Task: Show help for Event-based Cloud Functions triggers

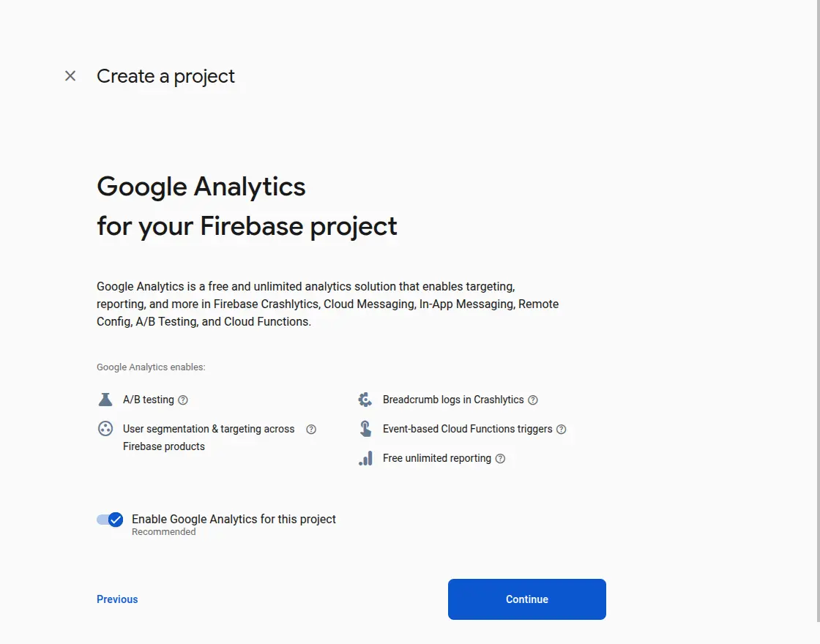Action: click(x=562, y=430)
